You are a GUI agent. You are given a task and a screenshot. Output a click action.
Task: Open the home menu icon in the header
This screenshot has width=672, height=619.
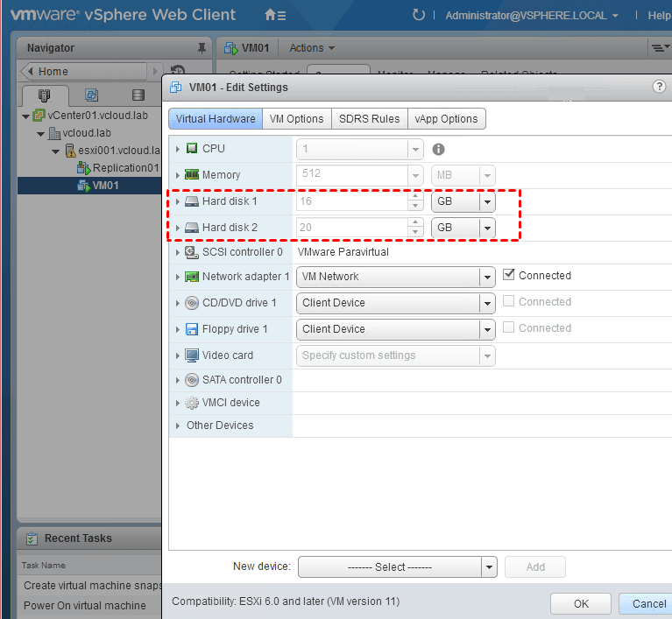pos(274,15)
